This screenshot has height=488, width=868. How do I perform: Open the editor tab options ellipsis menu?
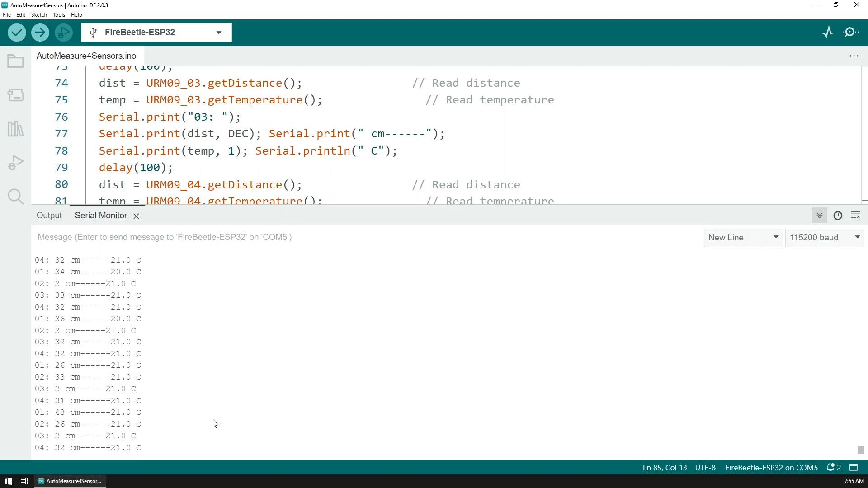tap(854, 56)
